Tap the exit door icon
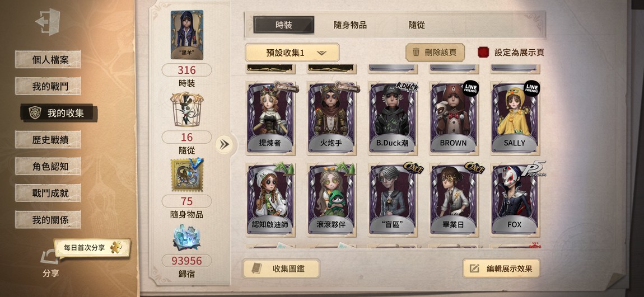 48,22
